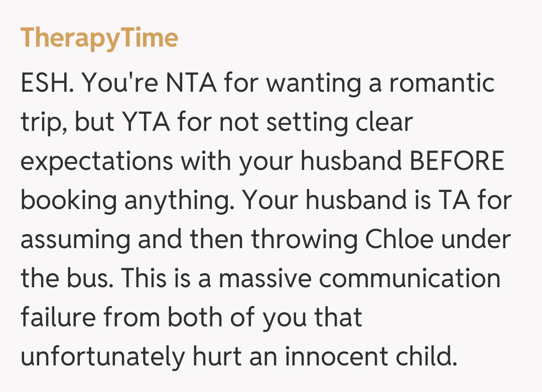Click the word throwing

coord(304,240)
